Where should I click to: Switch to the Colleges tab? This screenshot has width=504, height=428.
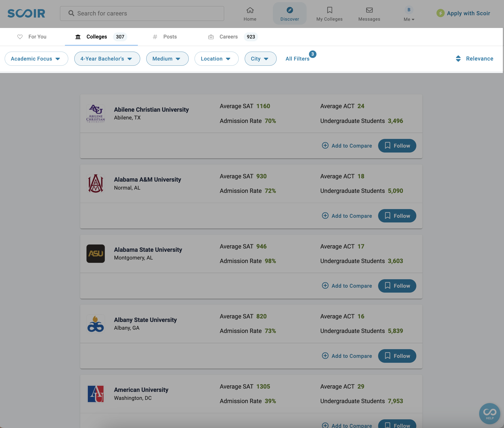[x=101, y=37]
